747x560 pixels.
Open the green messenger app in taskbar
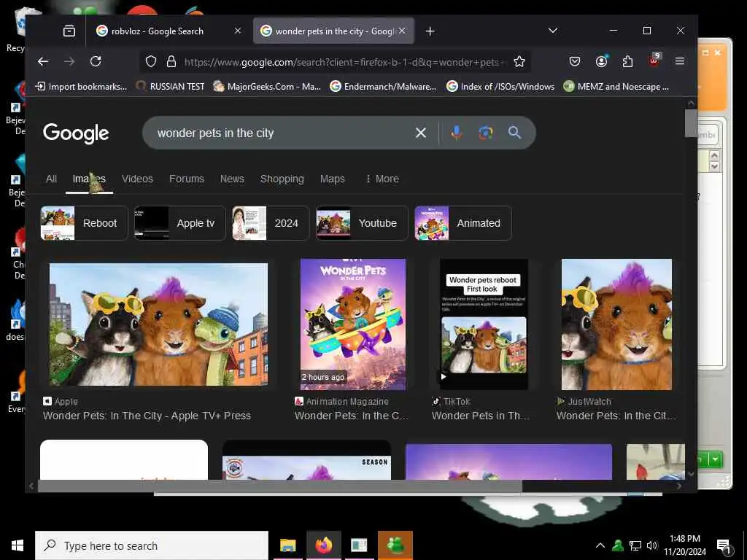395,545
